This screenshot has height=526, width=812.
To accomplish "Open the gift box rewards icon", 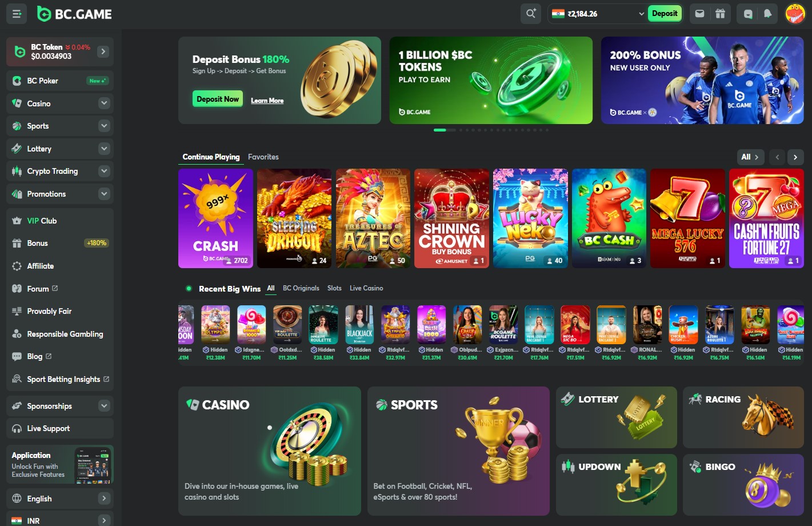I will [720, 14].
